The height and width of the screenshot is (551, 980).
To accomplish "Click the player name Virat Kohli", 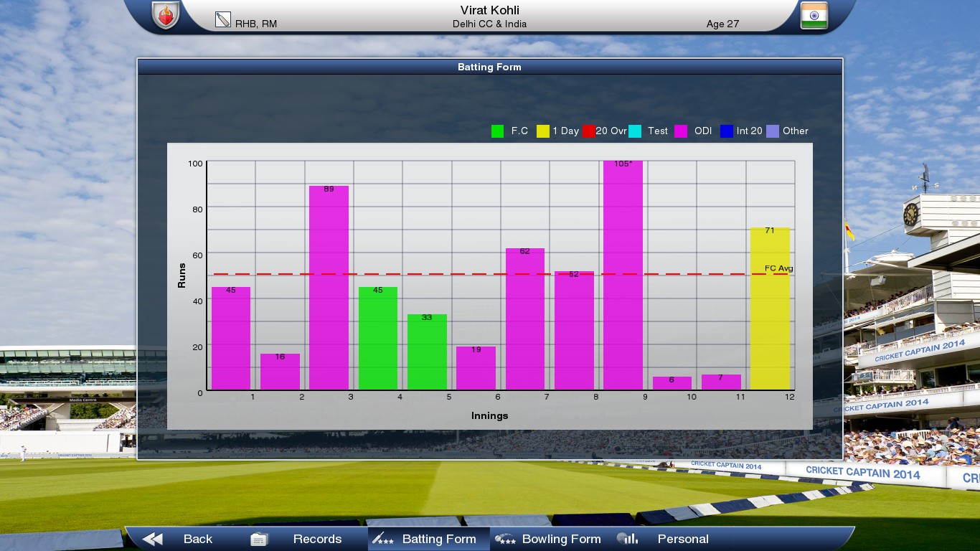I will pyautogui.click(x=490, y=10).
